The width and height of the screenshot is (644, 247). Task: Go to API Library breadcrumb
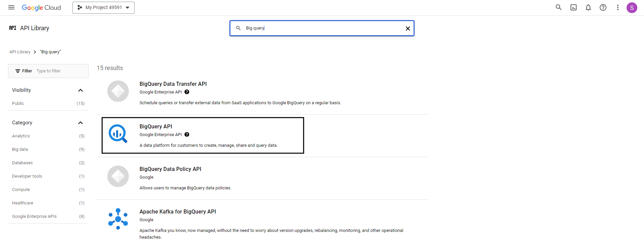click(20, 52)
